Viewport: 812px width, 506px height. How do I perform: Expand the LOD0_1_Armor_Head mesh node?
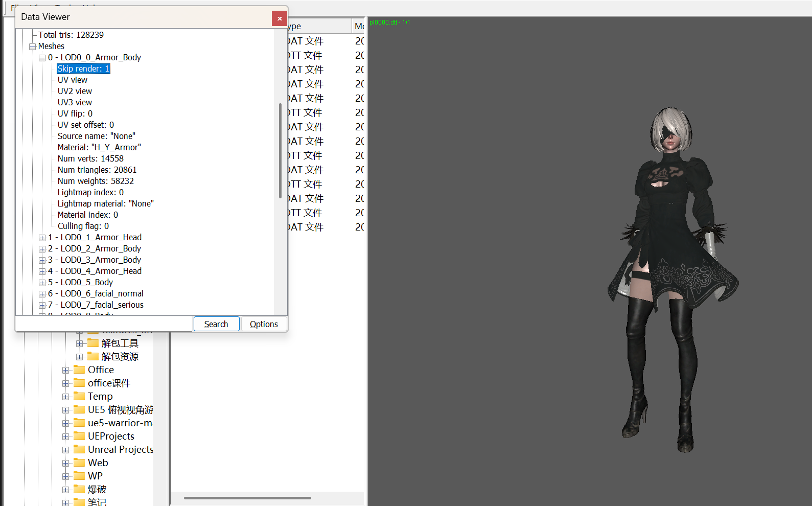click(x=42, y=238)
